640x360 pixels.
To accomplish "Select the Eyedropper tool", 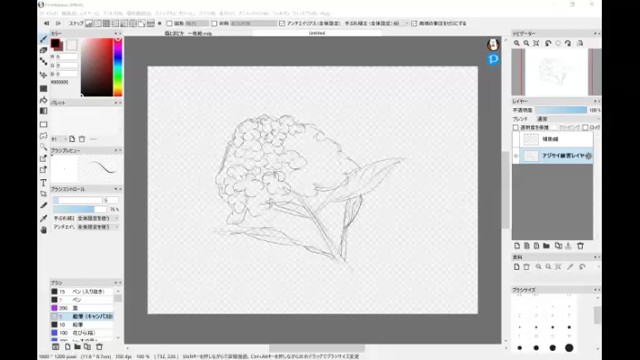I will 43,218.
